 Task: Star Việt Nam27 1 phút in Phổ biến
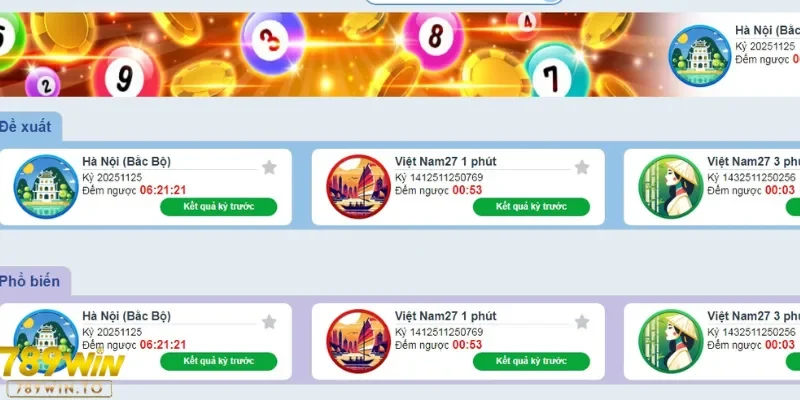pyautogui.click(x=582, y=322)
